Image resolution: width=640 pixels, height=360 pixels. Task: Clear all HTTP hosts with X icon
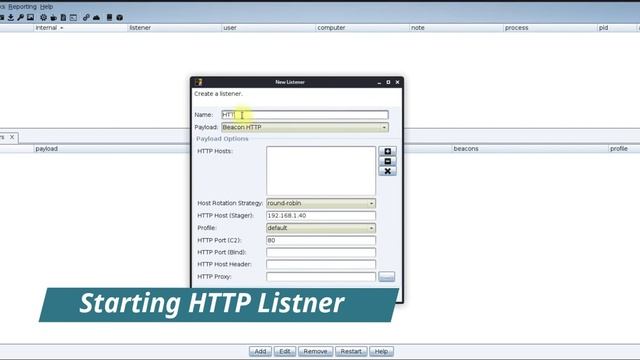(x=387, y=171)
